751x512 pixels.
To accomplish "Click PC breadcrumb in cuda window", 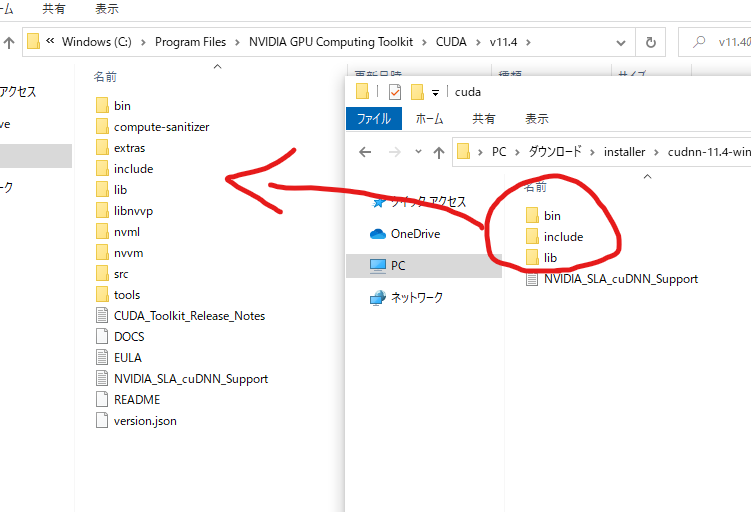I will pos(499,152).
